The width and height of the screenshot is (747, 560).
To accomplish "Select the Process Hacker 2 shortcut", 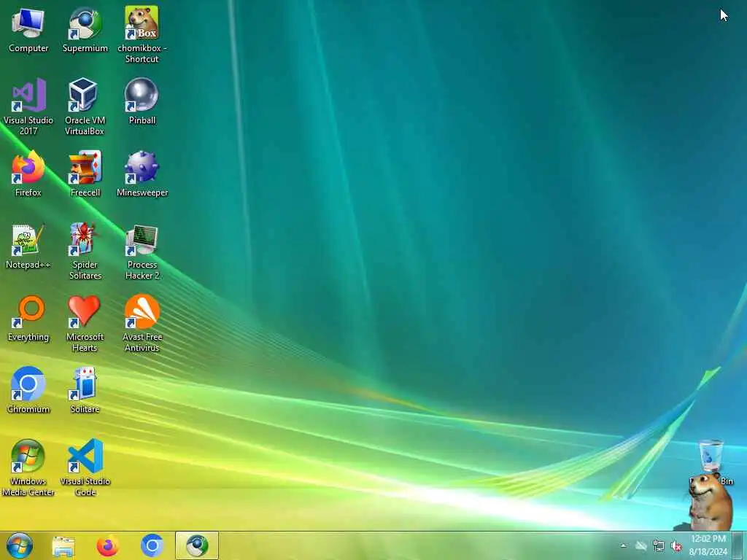I will pos(142,252).
